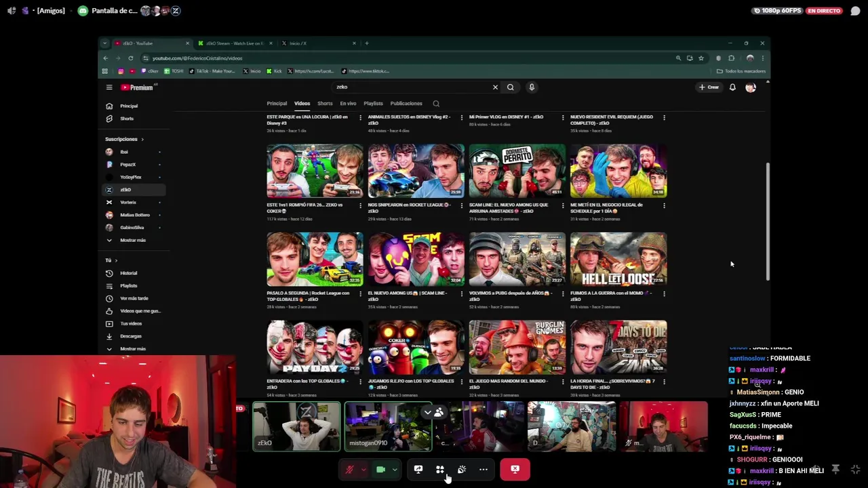
Task: Open the YouTube account avatar menu
Action: tap(751, 87)
